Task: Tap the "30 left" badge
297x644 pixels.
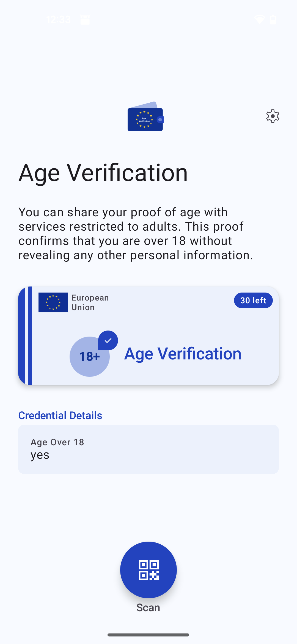Action: point(253,300)
